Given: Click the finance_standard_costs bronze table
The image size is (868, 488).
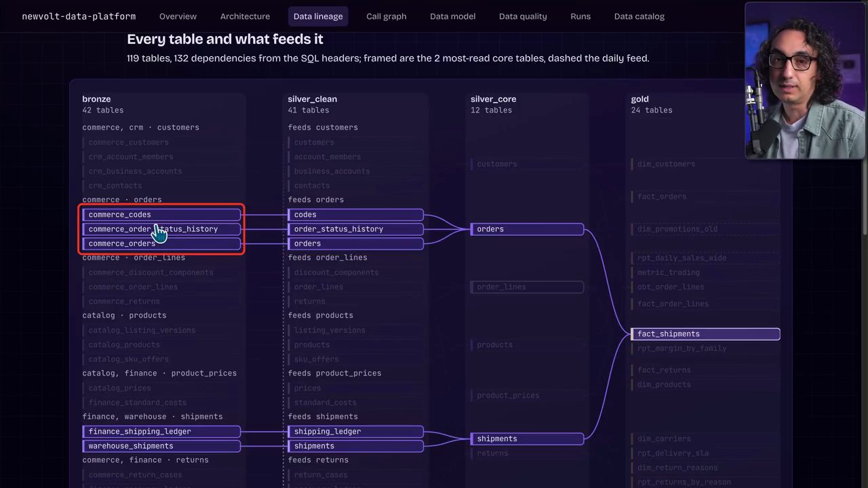Looking at the screenshot, I should pyautogui.click(x=161, y=403).
